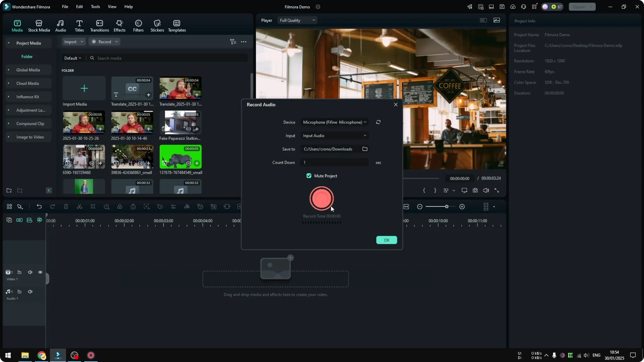Select the split (scissors) tool

coord(79,206)
